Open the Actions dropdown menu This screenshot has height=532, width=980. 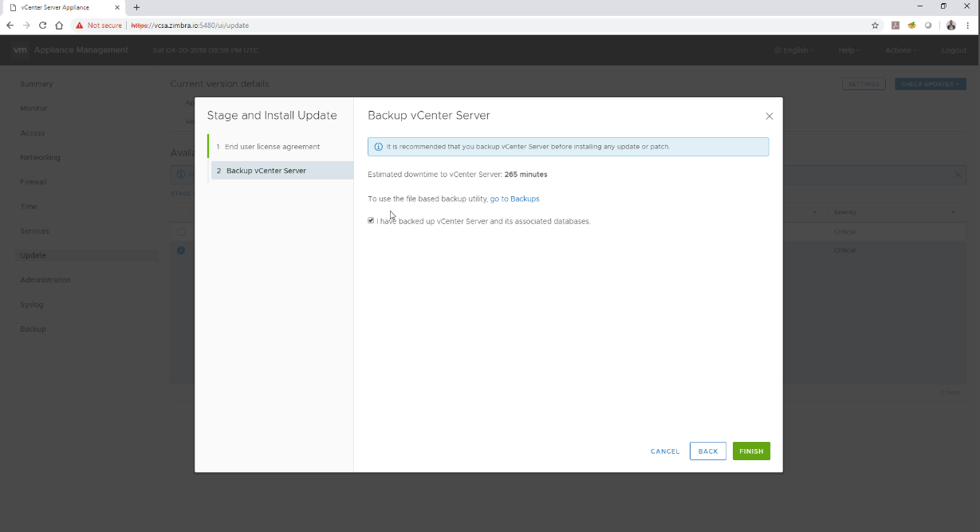[901, 50]
